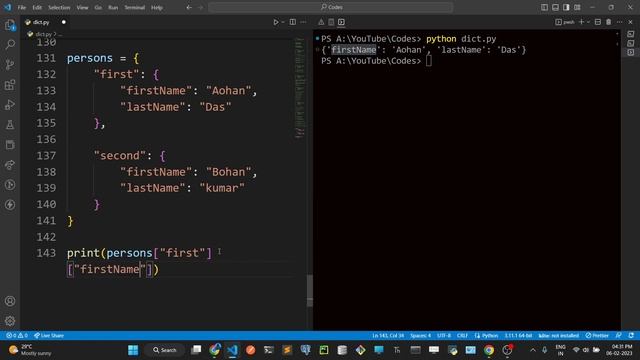Open the File menu

tap(22, 7)
